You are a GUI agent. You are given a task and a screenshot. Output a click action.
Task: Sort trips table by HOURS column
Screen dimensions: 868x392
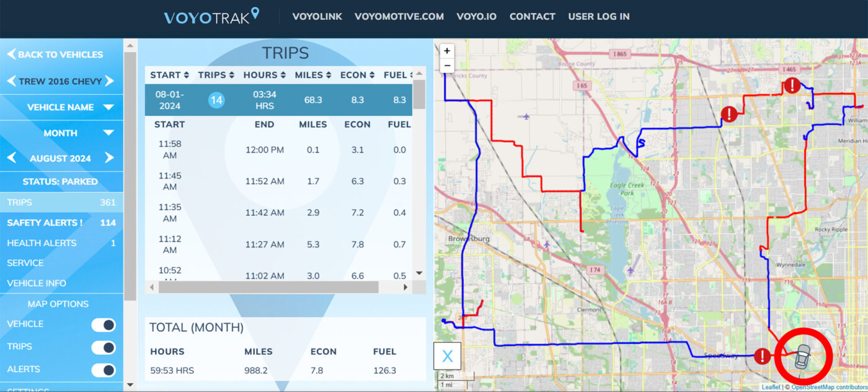pos(265,75)
